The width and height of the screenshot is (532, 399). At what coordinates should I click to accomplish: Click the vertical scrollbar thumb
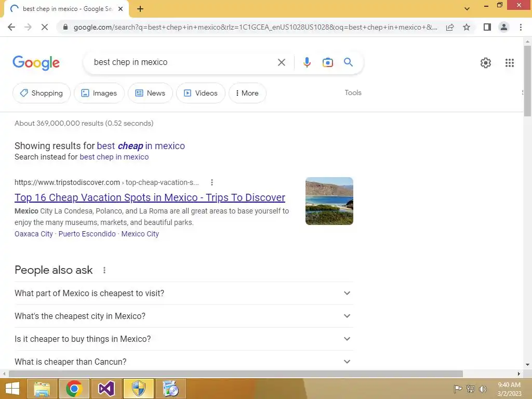click(x=527, y=81)
